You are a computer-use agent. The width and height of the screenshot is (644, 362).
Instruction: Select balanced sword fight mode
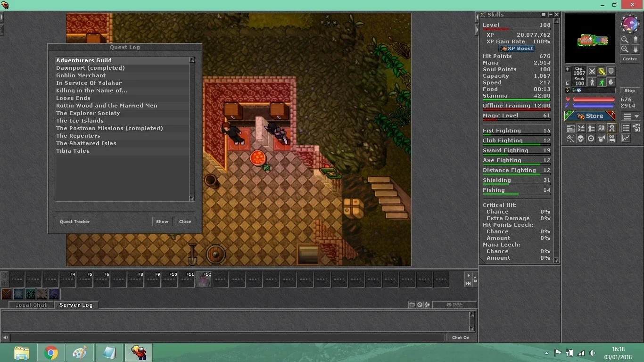click(602, 71)
